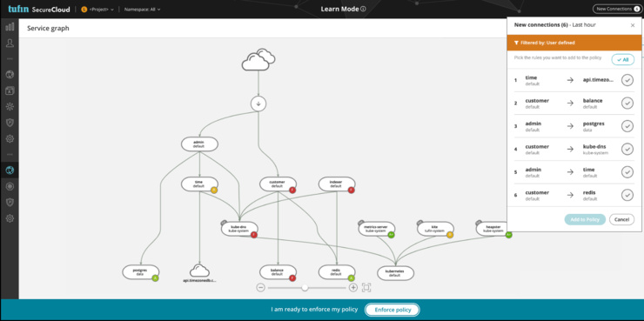
Task: Select the highlighted service graph sidebar icon
Action: (x=10, y=170)
